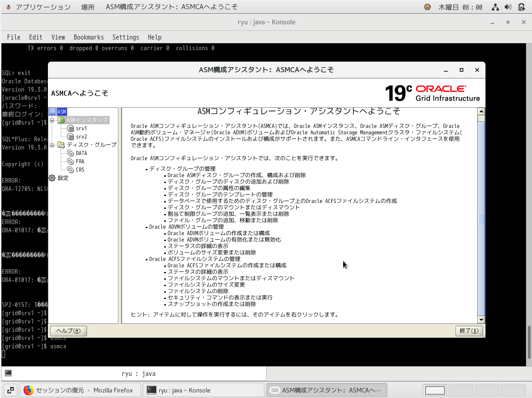The width and height of the screenshot is (532, 398).
Task: Click the new tab icon in the Konsole tab bar
Action: (8, 373)
